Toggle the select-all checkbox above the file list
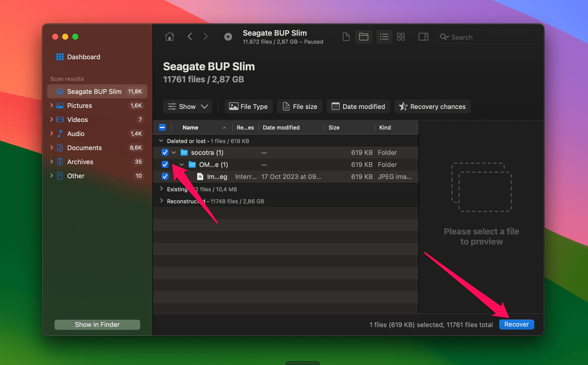The width and height of the screenshot is (588, 365). click(162, 127)
